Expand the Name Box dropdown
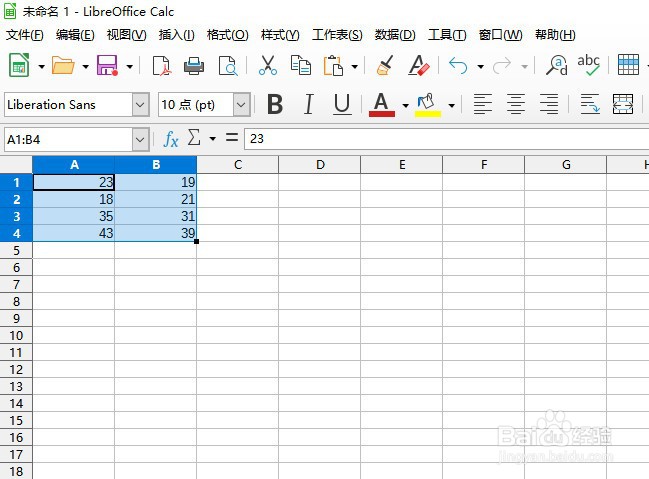649x479 pixels. click(141, 140)
